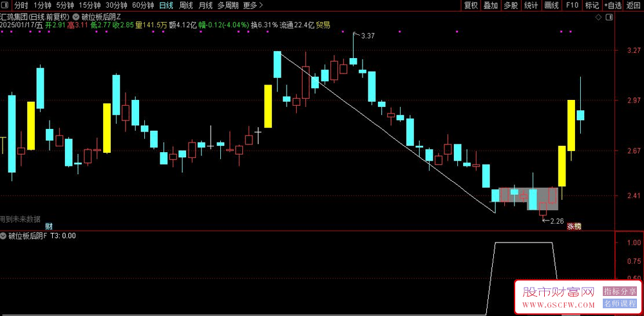Switch to 日线 daily chart

(166, 5)
